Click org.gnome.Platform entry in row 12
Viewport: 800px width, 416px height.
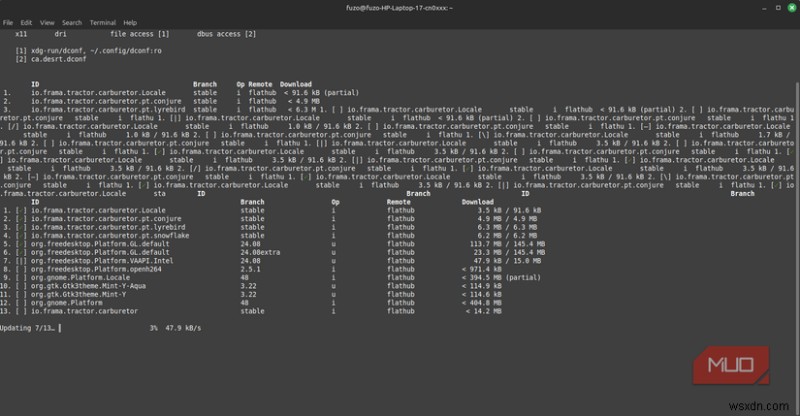pos(66,302)
